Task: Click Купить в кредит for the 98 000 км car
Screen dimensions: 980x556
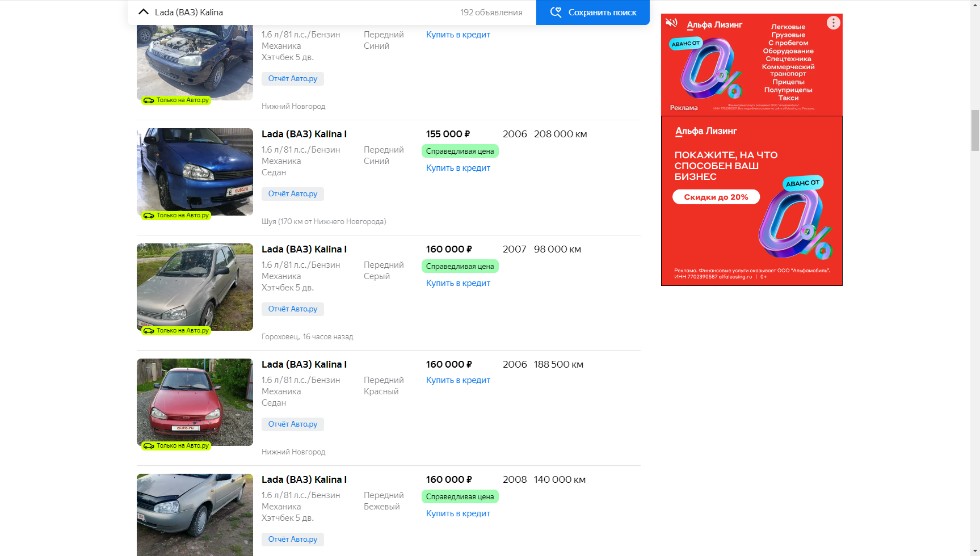Action: pyautogui.click(x=458, y=283)
